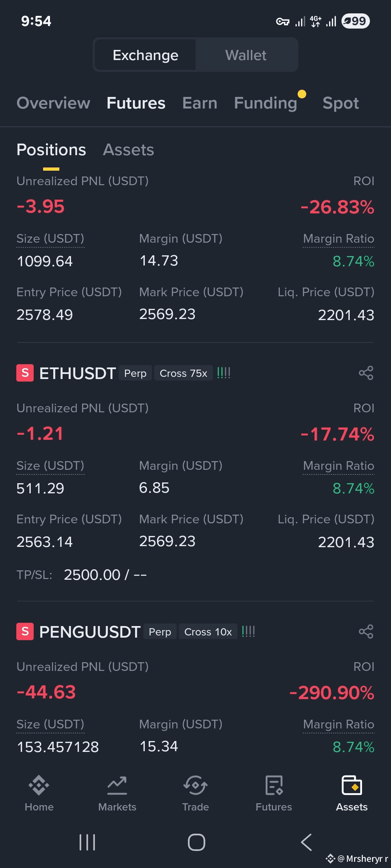Open the Trade icon in bottom bar

tap(195, 785)
